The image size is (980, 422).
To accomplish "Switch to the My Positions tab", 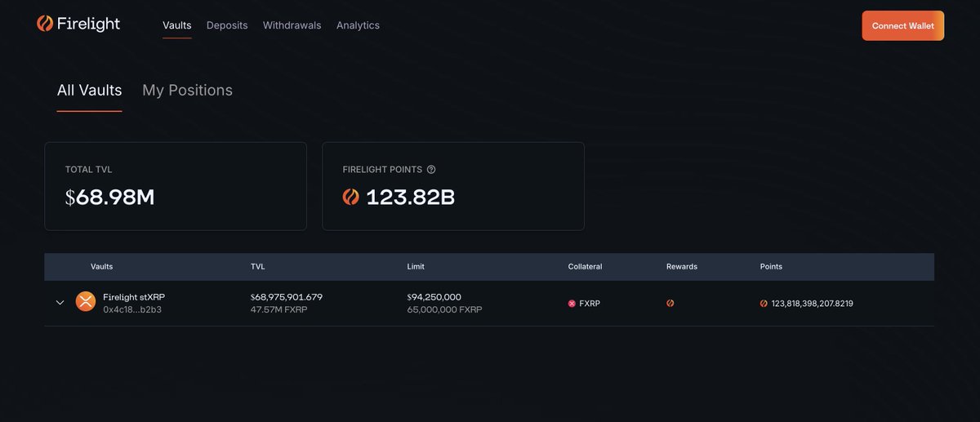I will tap(187, 91).
